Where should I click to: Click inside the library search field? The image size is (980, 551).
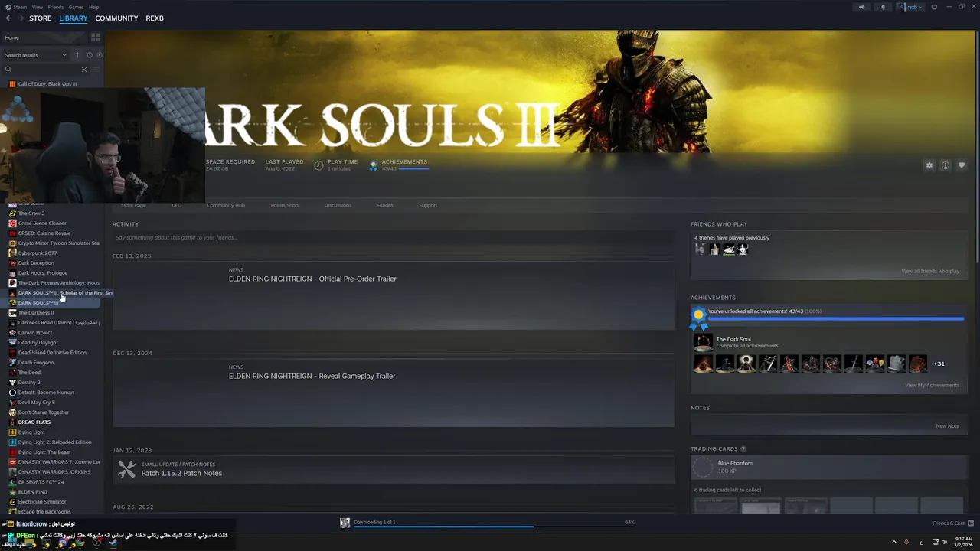pos(44,70)
